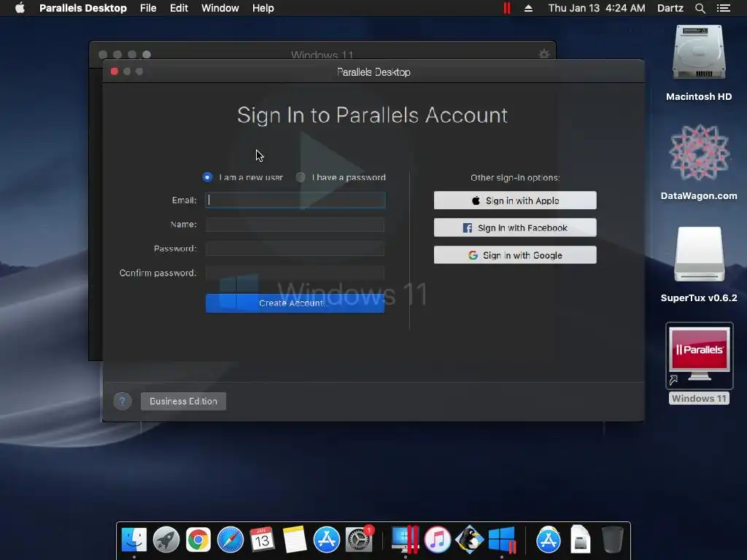Sign in with Google
Viewport: 747px width, 560px height.
[515, 255]
